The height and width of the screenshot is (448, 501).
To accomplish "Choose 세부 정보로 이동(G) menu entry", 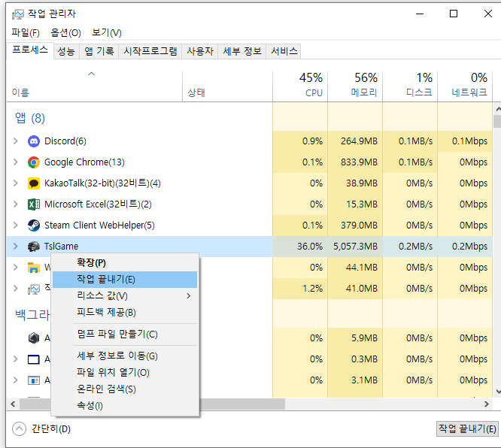I will click(125, 356).
